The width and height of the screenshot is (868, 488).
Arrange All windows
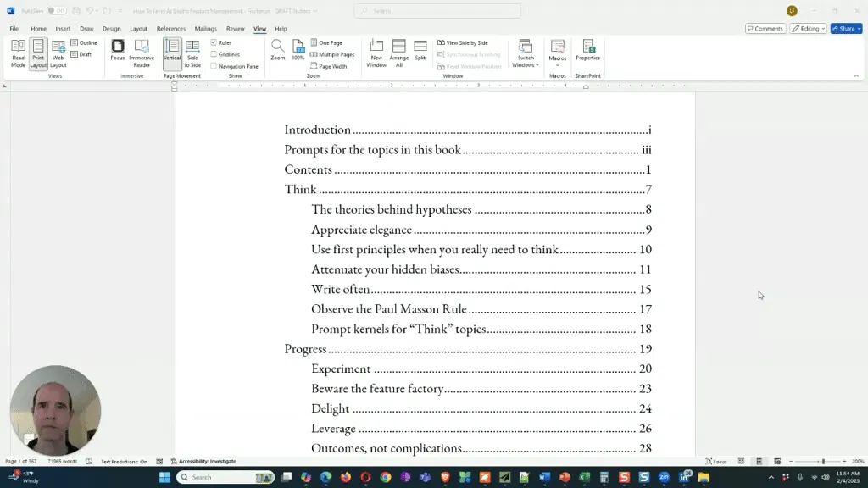[x=399, y=53]
